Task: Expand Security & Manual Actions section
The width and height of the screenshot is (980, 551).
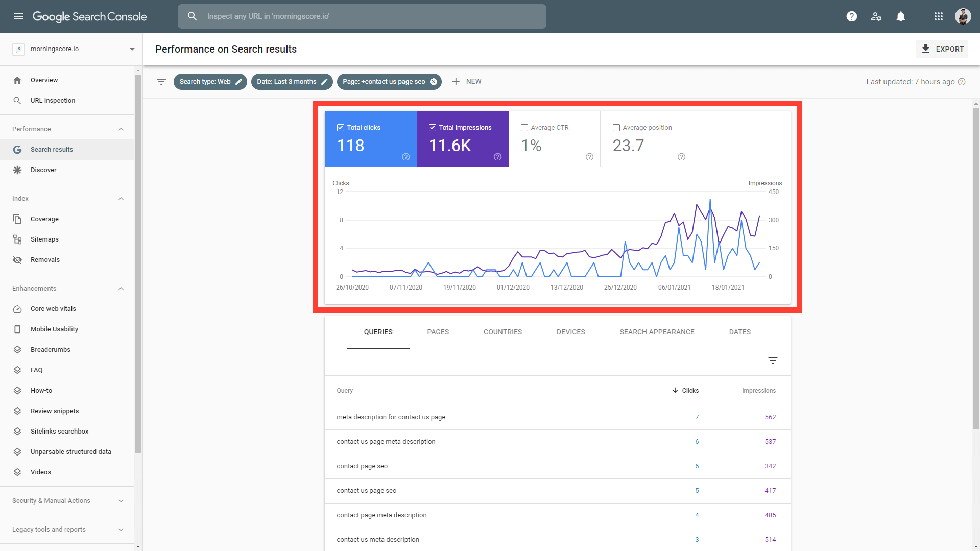Action: 121,501
